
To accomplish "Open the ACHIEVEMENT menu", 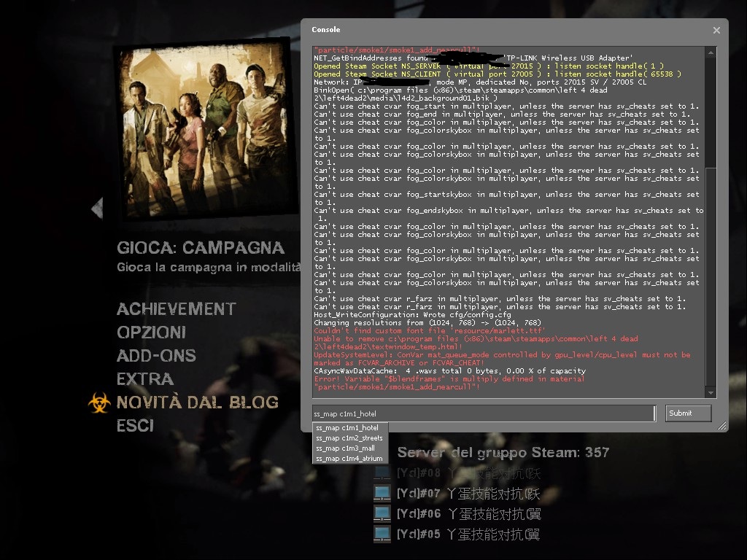I will [177, 309].
